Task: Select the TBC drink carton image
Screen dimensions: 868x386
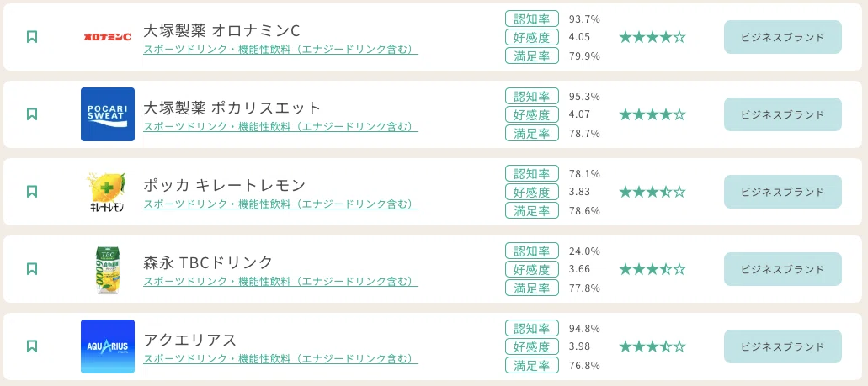Action: tap(108, 269)
